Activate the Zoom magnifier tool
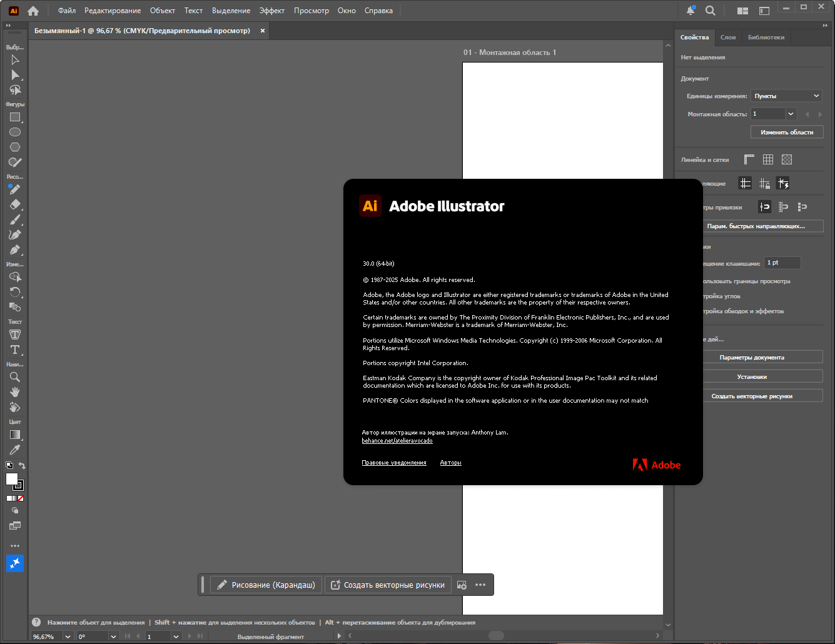This screenshot has height=644, width=835. [x=15, y=377]
